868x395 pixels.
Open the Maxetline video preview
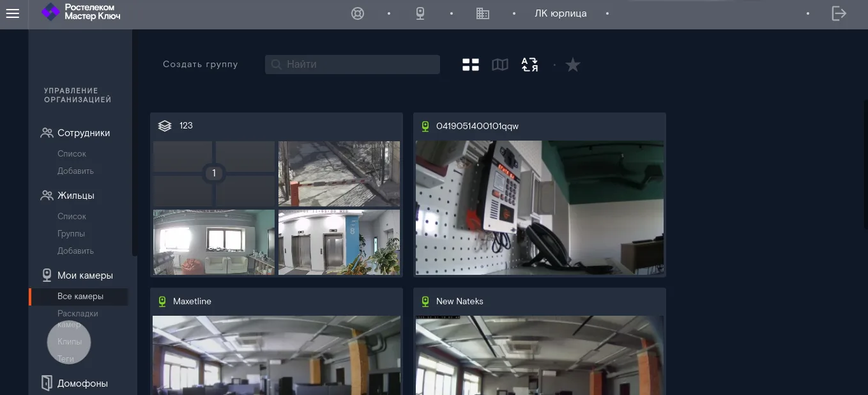click(277, 355)
